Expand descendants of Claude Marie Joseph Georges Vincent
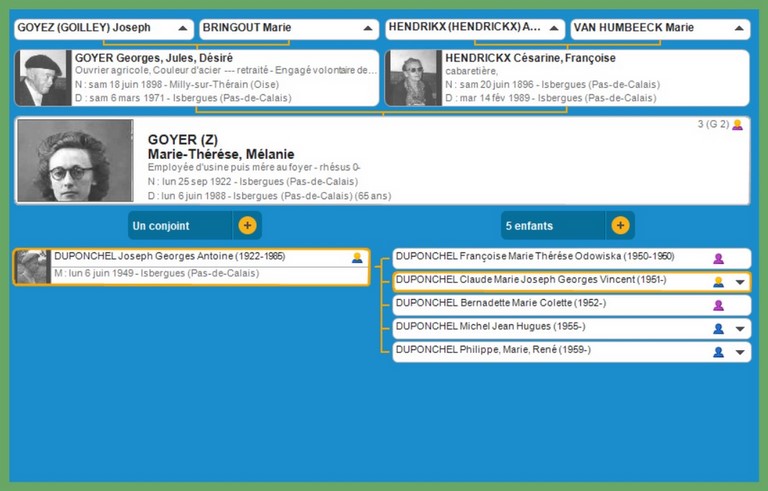The width and height of the screenshot is (768, 491). coord(740,282)
